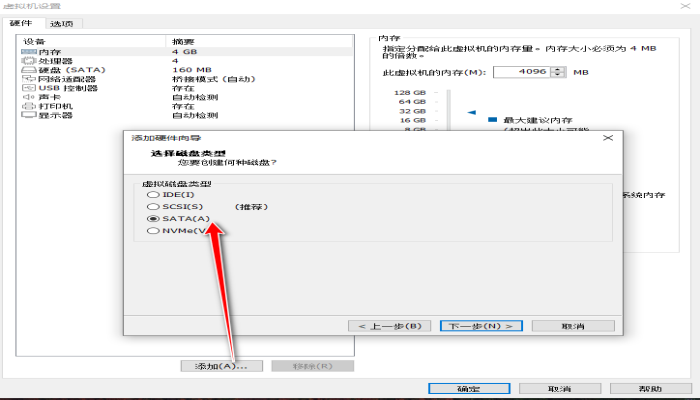Open 添加(A)... to add hardware
700x400 pixels.
pyautogui.click(x=221, y=366)
